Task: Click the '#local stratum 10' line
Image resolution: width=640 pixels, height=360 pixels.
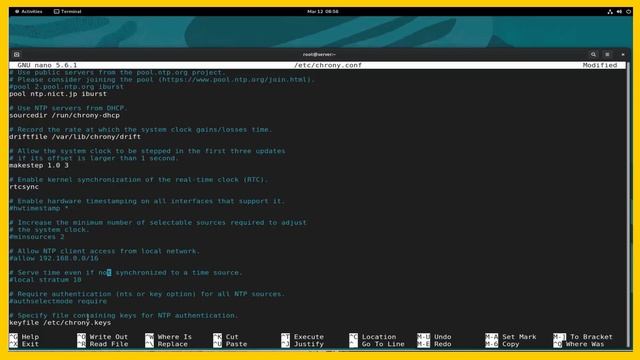Action: (45, 280)
